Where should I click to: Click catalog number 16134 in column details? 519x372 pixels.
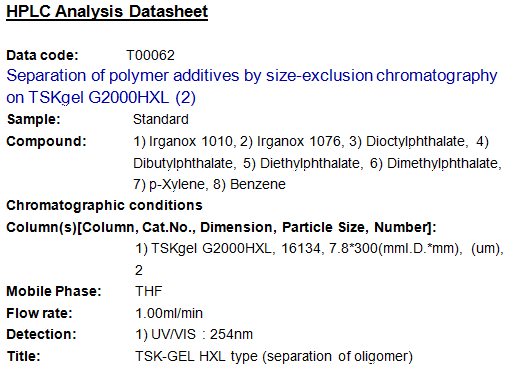301,248
